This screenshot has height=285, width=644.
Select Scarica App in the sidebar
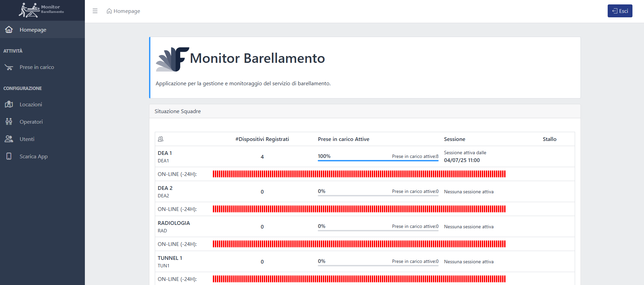(42, 156)
